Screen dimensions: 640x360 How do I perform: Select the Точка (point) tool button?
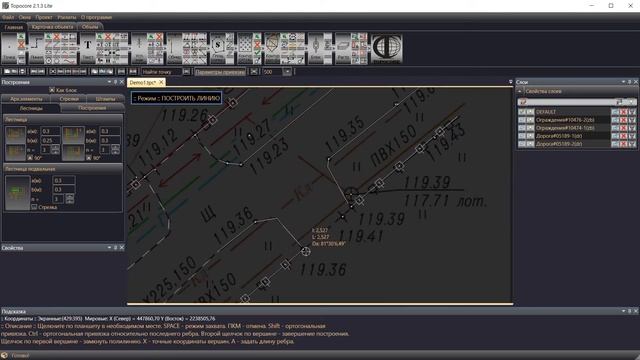pos(9,48)
